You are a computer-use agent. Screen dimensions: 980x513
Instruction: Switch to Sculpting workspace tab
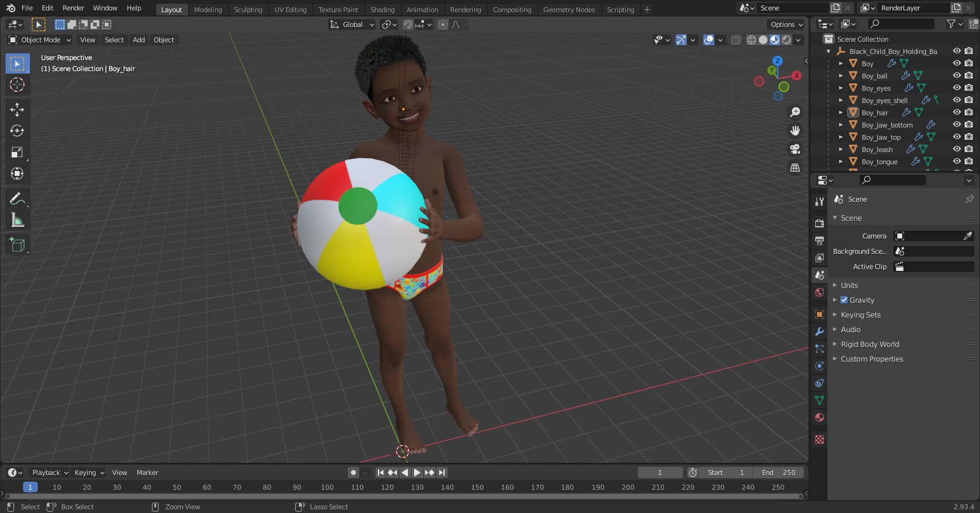(x=248, y=10)
